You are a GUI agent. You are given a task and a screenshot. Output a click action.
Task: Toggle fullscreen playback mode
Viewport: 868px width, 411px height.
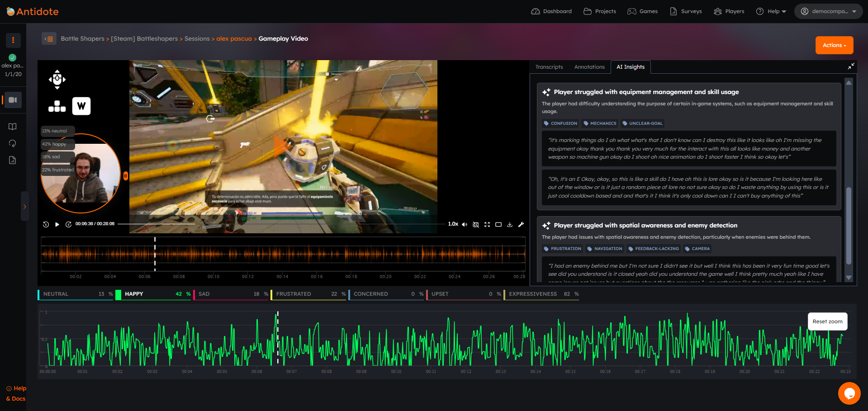pyautogui.click(x=487, y=224)
